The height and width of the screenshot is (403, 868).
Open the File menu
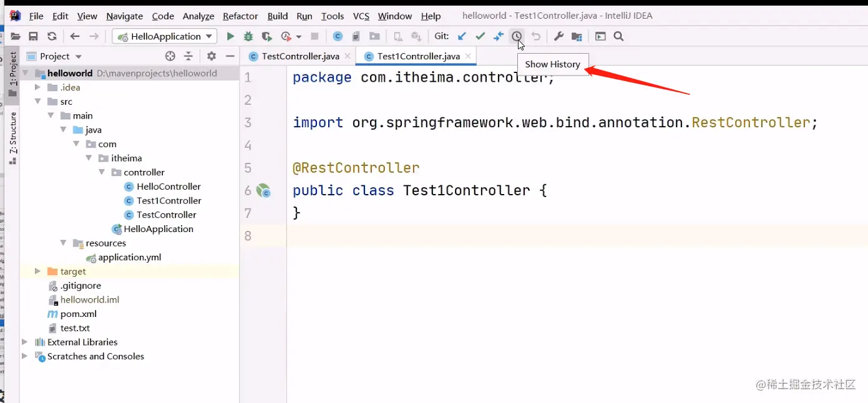point(36,16)
